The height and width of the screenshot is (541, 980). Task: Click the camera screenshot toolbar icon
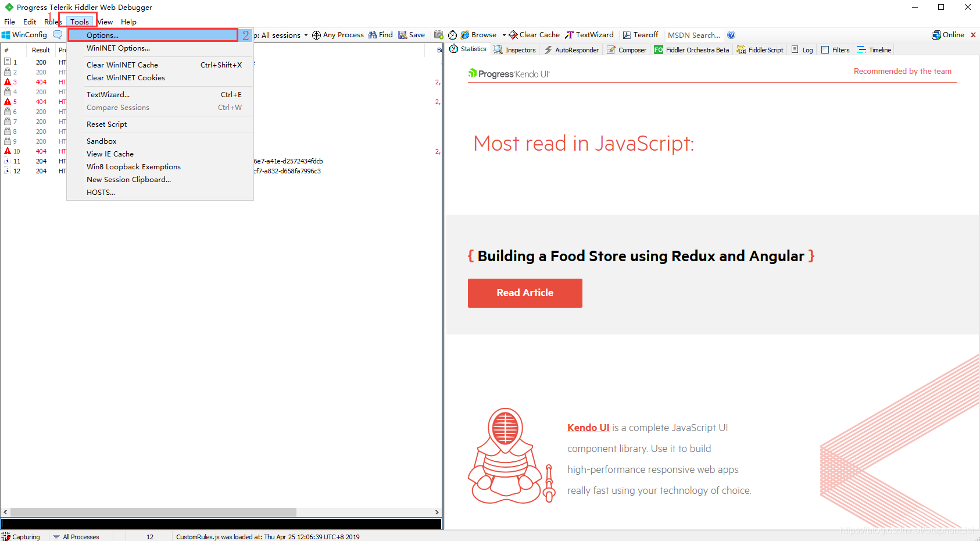coord(439,35)
